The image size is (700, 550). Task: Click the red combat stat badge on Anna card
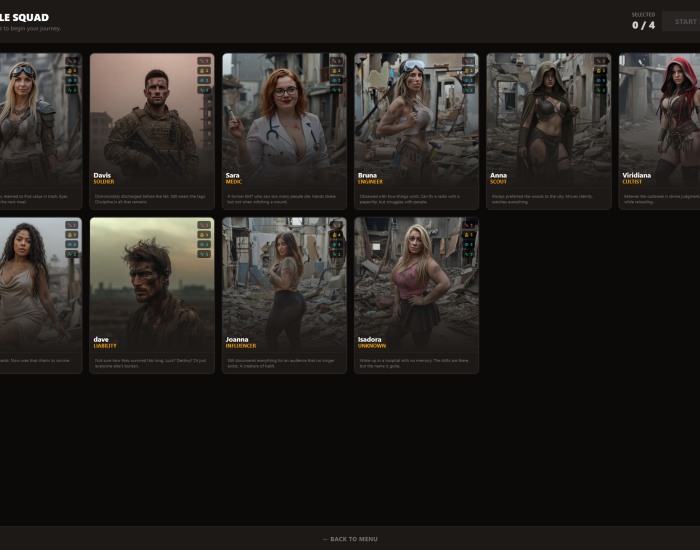[x=600, y=61]
